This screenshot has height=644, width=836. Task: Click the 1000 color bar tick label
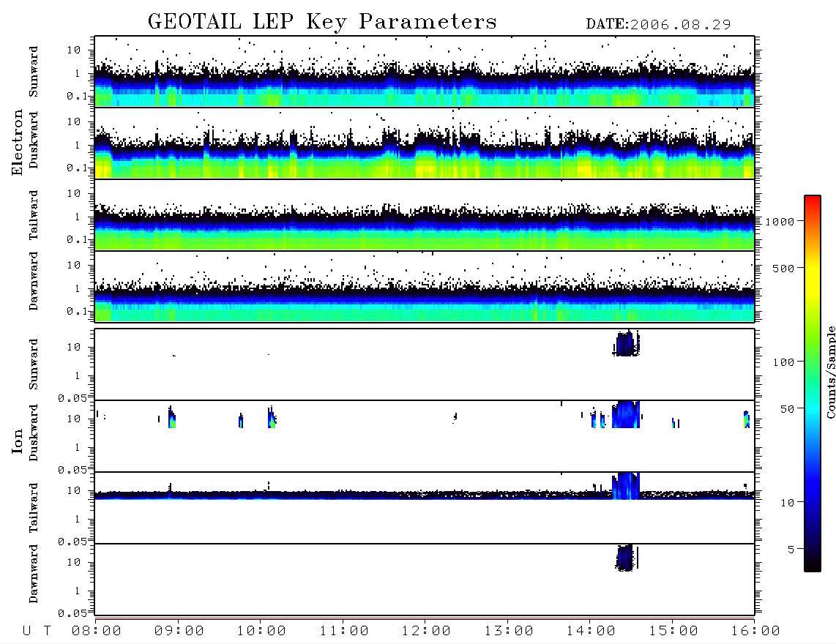pos(780,222)
